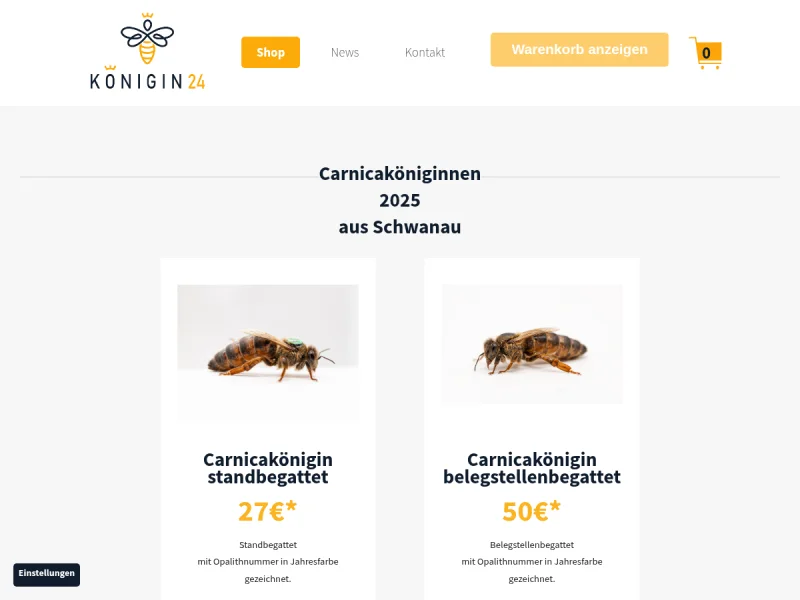Select the standbegattet queen bee photo
The image size is (800, 600).
coord(268,354)
